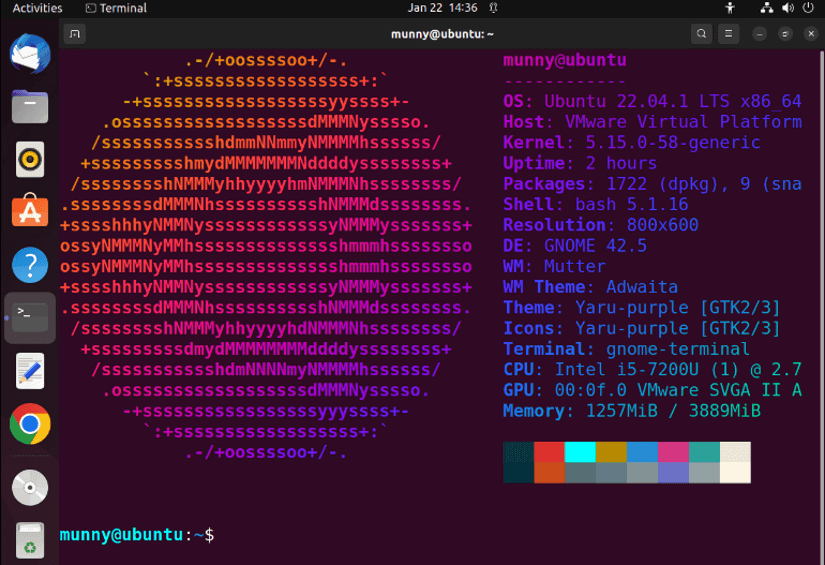This screenshot has height=565, width=825.
Task: Open the clock showing Jan 22 14:36
Action: (442, 8)
